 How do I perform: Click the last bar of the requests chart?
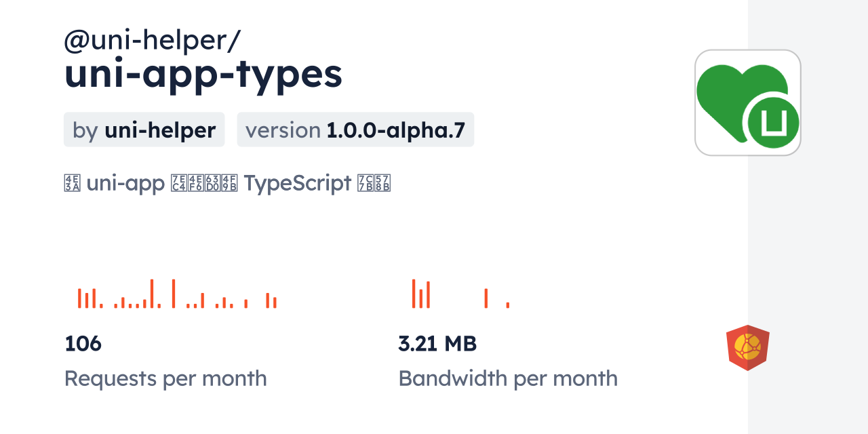[x=275, y=302]
